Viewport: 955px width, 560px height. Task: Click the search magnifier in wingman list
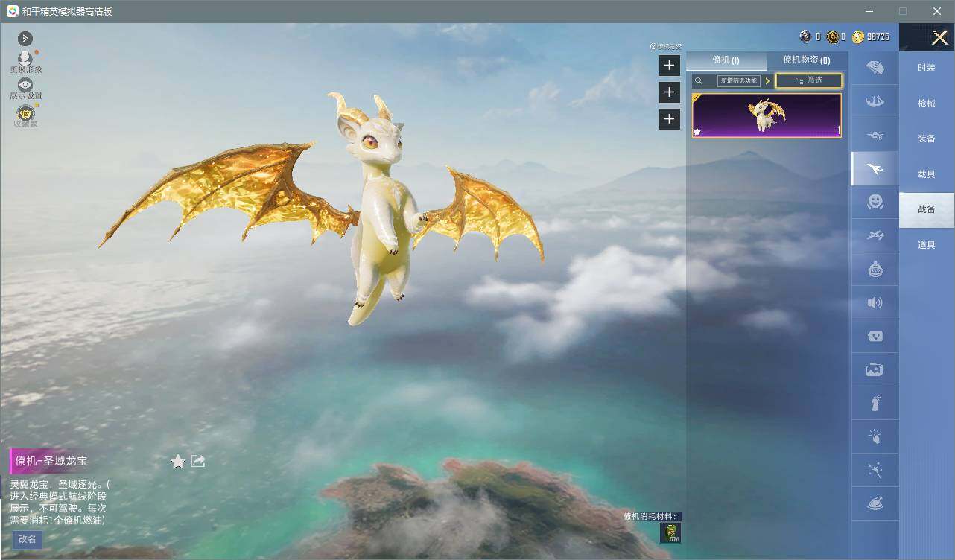point(699,81)
